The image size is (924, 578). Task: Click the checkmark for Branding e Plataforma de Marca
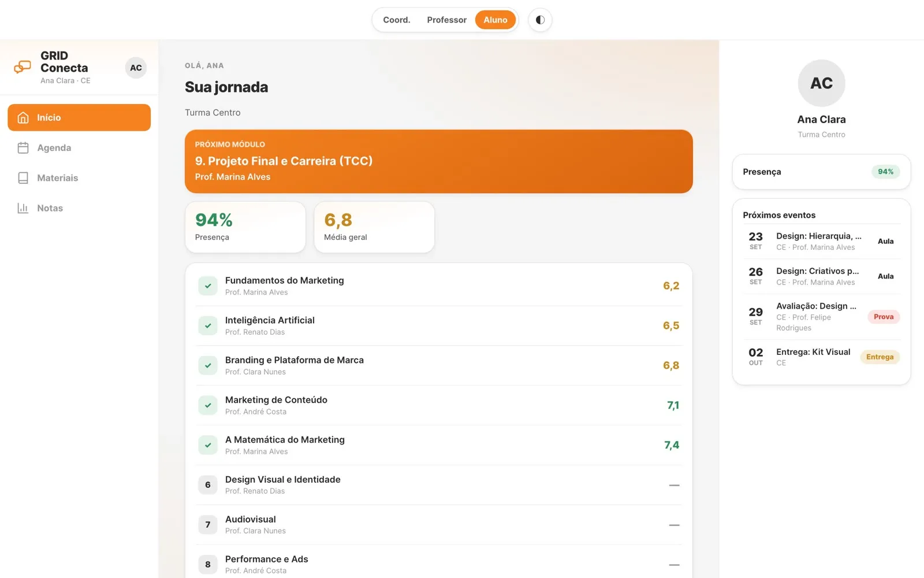tap(208, 365)
